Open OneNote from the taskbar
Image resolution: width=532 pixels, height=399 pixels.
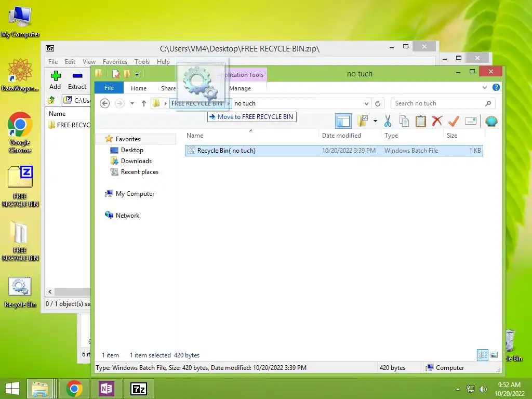coord(107,389)
